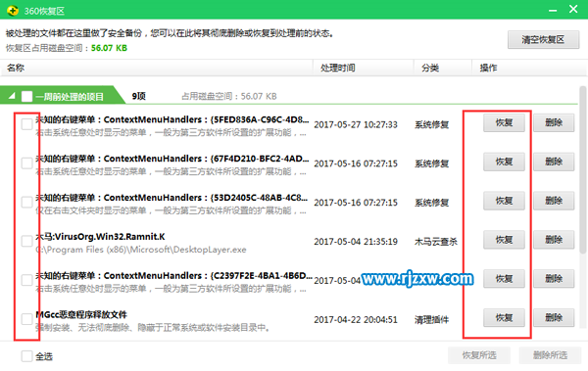This screenshot has width=588, height=371.
Task: Delete the MGcc恶意程序释放文件 item
Action: coord(554,318)
